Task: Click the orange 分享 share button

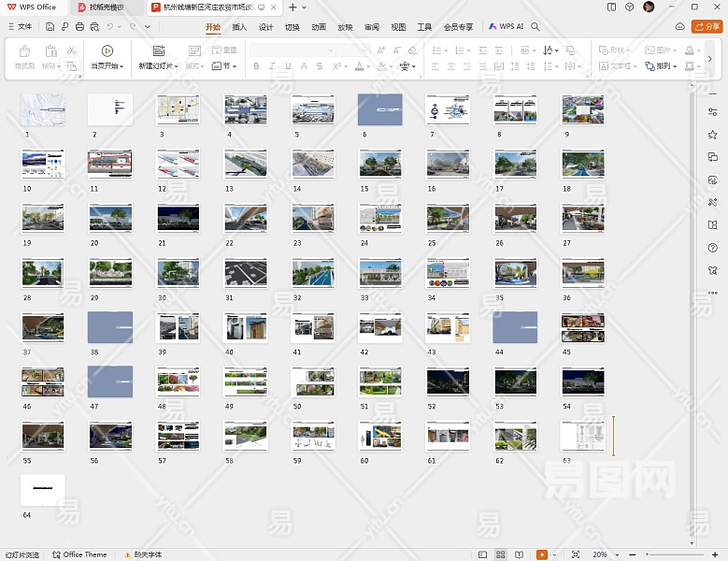Action: pos(707,27)
